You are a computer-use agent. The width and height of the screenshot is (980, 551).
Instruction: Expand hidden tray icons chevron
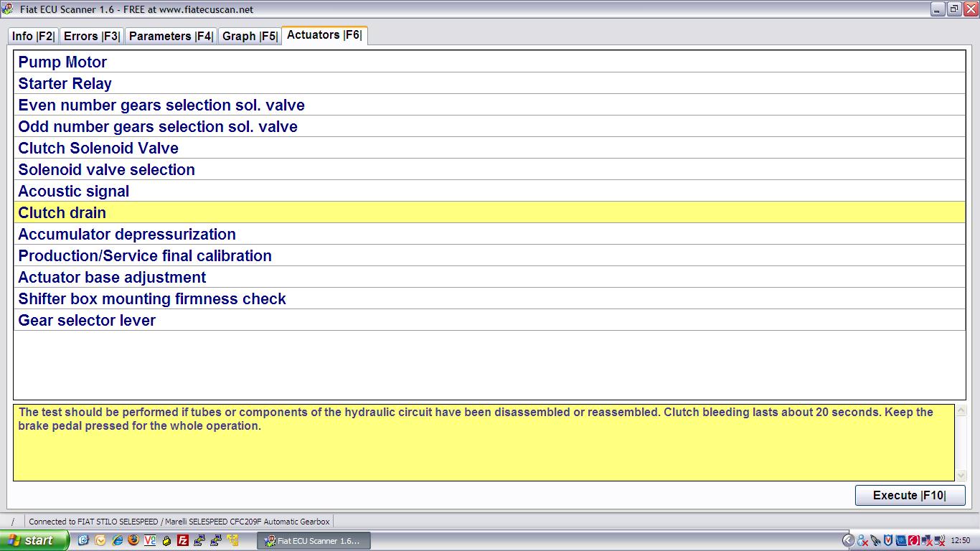tap(849, 540)
